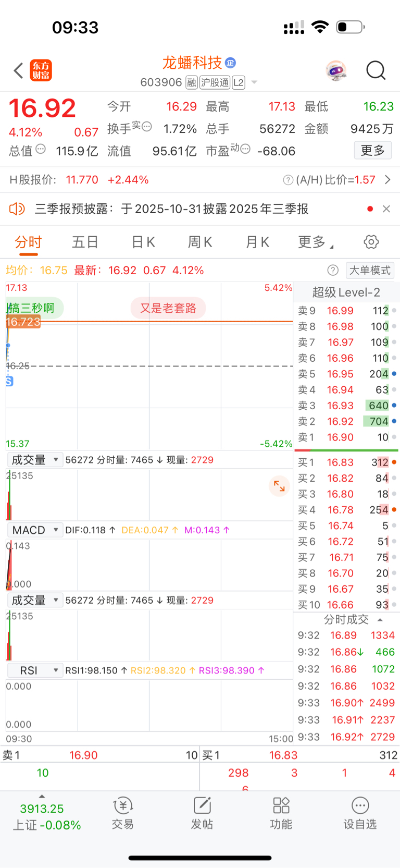Expand the chart fullscreen arrows icon
This screenshot has height=868, width=400.
point(279,486)
